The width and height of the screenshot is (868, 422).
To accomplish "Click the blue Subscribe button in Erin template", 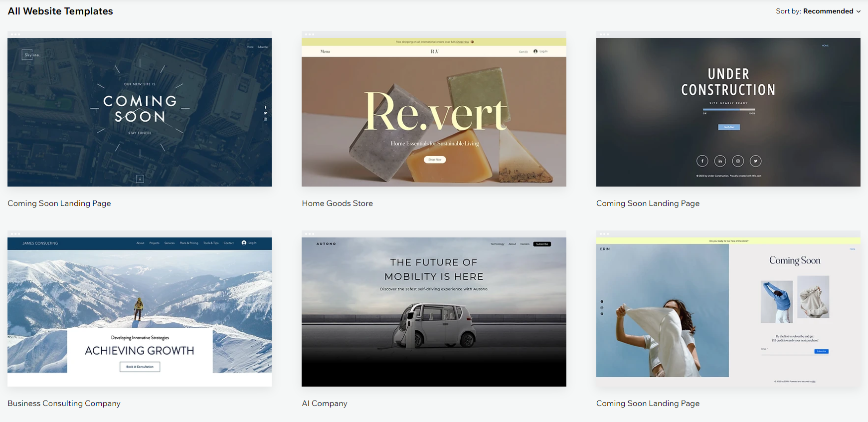I will (x=821, y=352).
